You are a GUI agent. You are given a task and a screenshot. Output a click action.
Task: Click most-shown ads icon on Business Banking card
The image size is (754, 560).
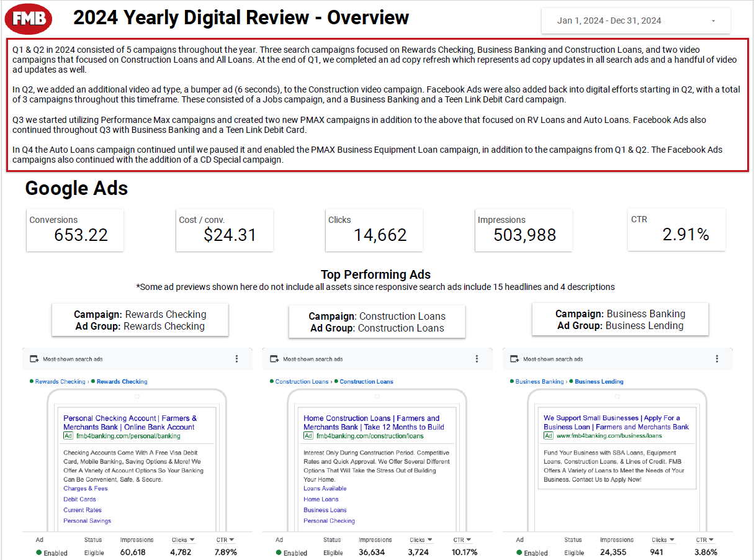[514, 359]
